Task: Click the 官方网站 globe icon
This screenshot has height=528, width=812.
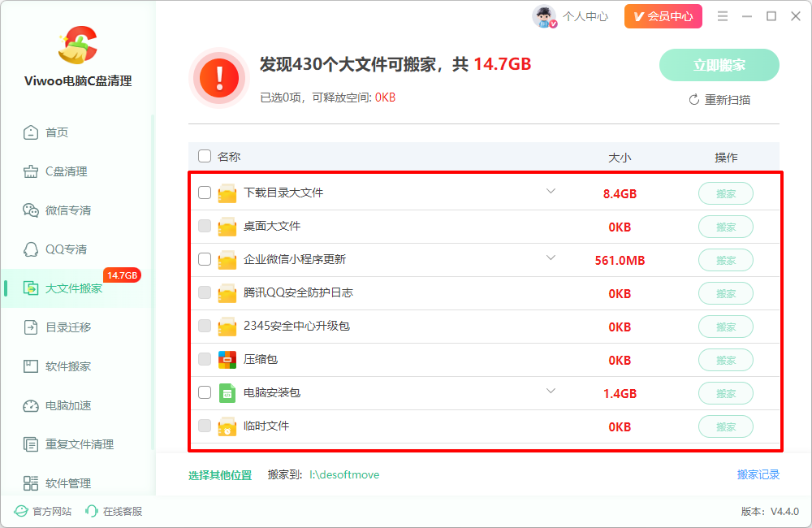Action: 21,512
